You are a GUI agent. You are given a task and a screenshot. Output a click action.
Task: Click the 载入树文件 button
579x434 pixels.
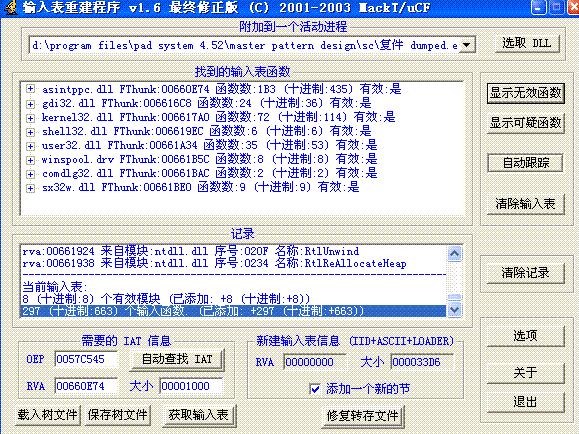click(47, 415)
